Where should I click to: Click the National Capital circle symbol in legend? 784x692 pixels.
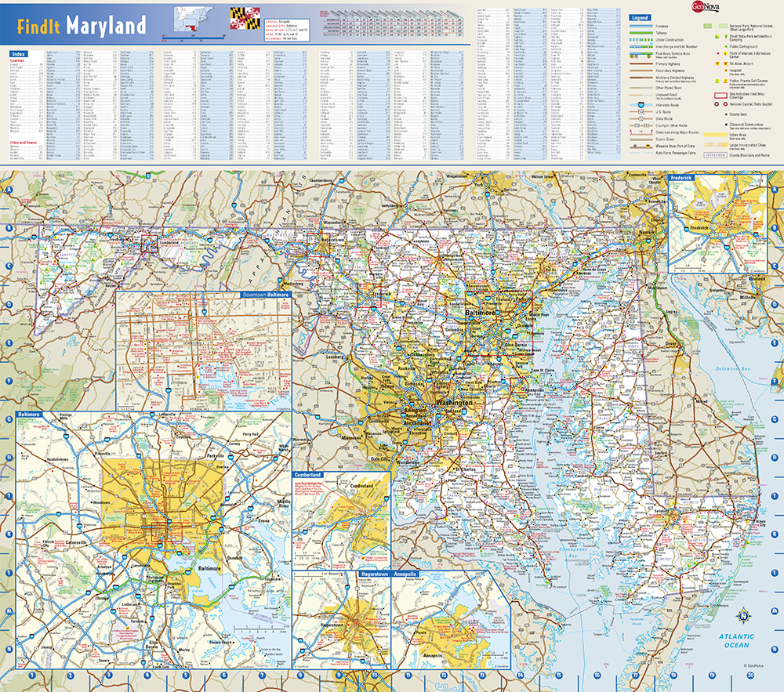(717, 104)
